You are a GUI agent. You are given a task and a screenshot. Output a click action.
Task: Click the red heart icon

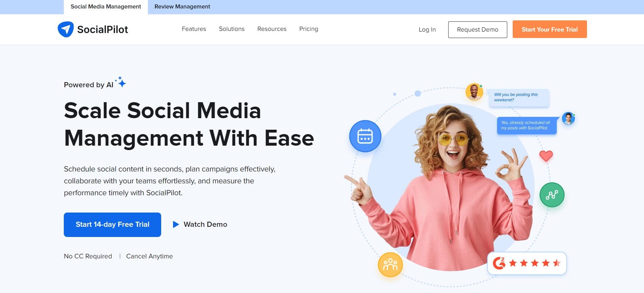coord(546,156)
